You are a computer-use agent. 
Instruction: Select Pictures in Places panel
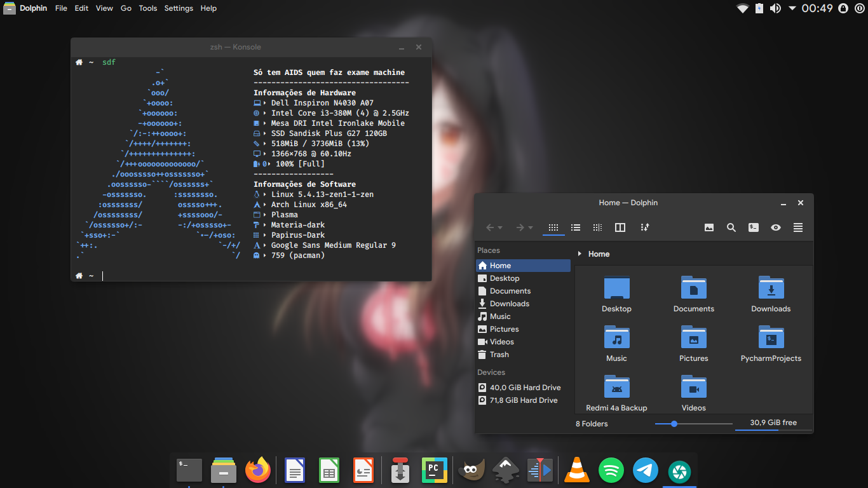[x=523, y=329]
